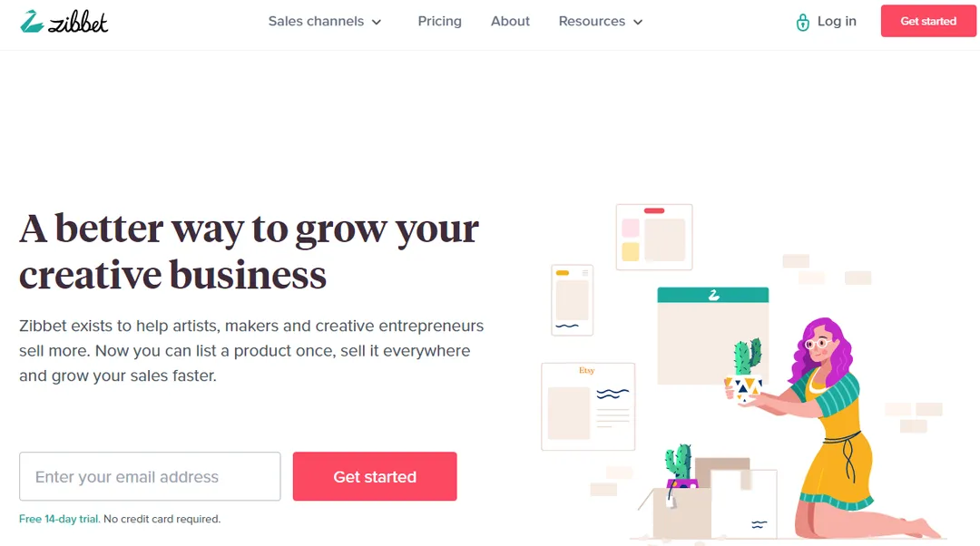Go to the Pricing page
The height and width of the screenshot is (546, 980).
pyautogui.click(x=439, y=21)
